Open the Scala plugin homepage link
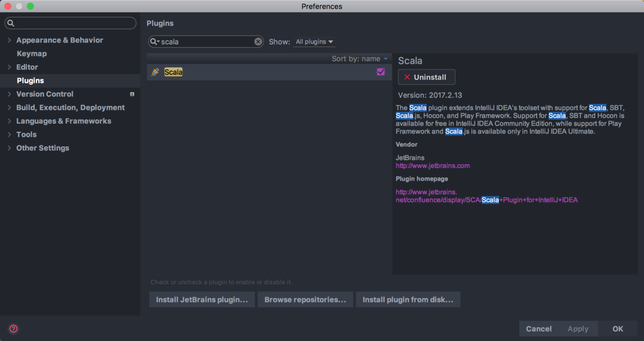 [x=487, y=196]
